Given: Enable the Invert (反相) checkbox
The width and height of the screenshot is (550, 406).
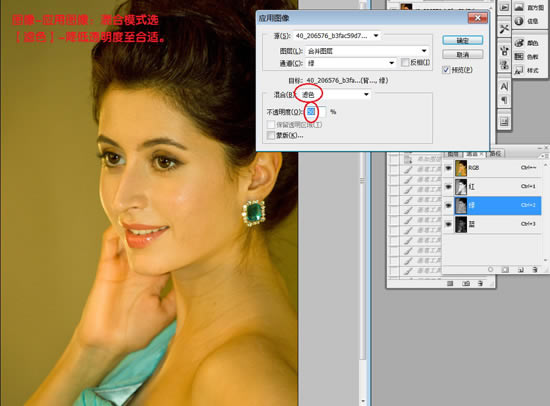Looking at the screenshot, I should tap(405, 62).
